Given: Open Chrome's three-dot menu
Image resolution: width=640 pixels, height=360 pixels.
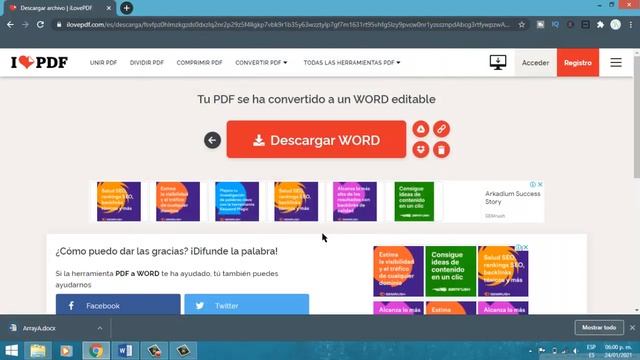Looking at the screenshot, I should [x=631, y=24].
